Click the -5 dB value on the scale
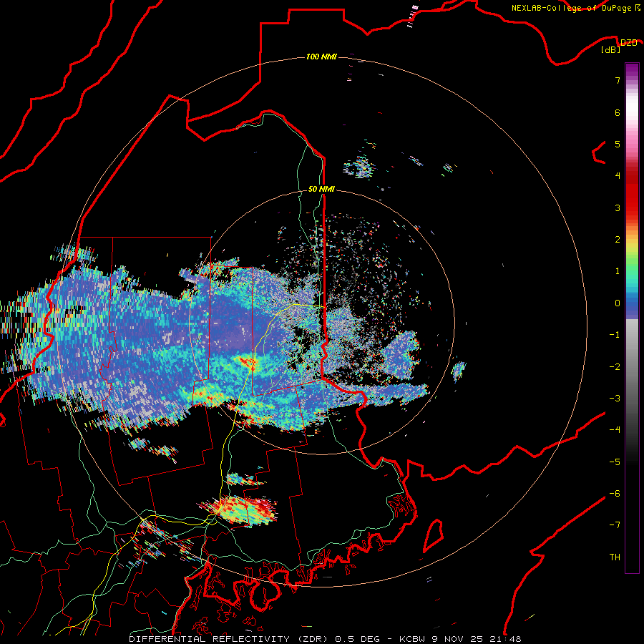The height and width of the screenshot is (644, 644). point(615,462)
